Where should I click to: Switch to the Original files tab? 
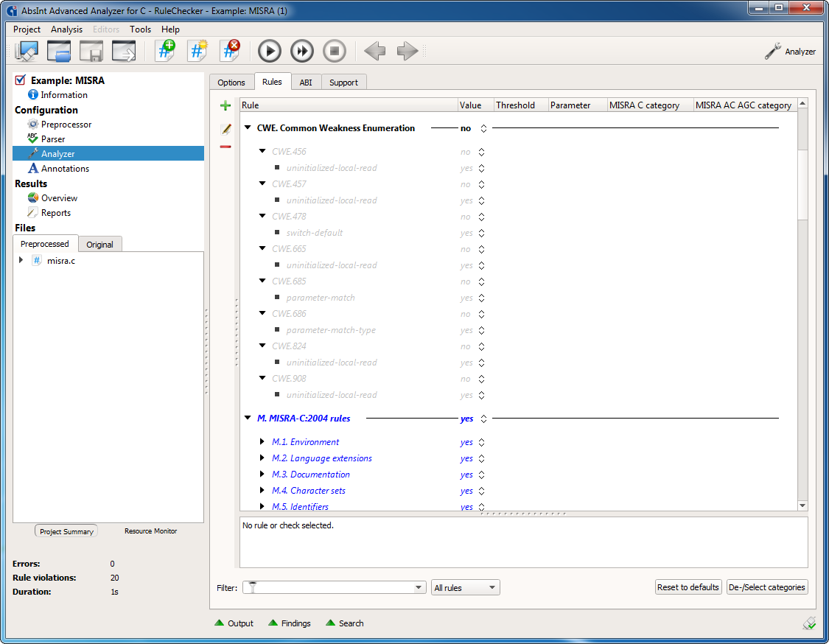pos(100,245)
